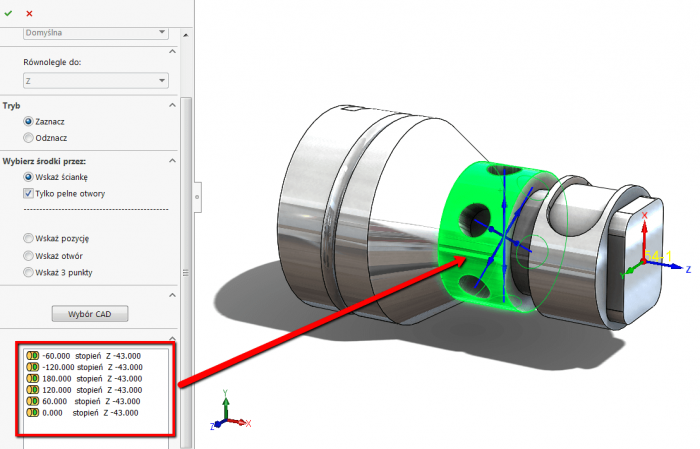Click the 0.000 stopień entry icon

[x=33, y=412]
